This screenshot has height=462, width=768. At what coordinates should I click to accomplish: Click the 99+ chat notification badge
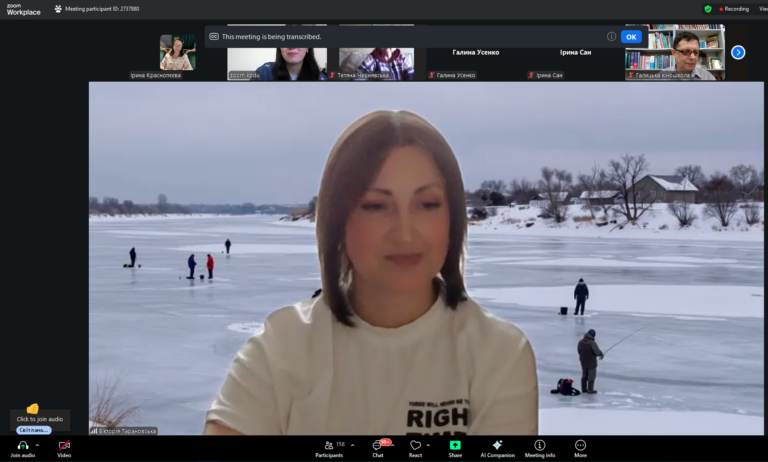(385, 442)
